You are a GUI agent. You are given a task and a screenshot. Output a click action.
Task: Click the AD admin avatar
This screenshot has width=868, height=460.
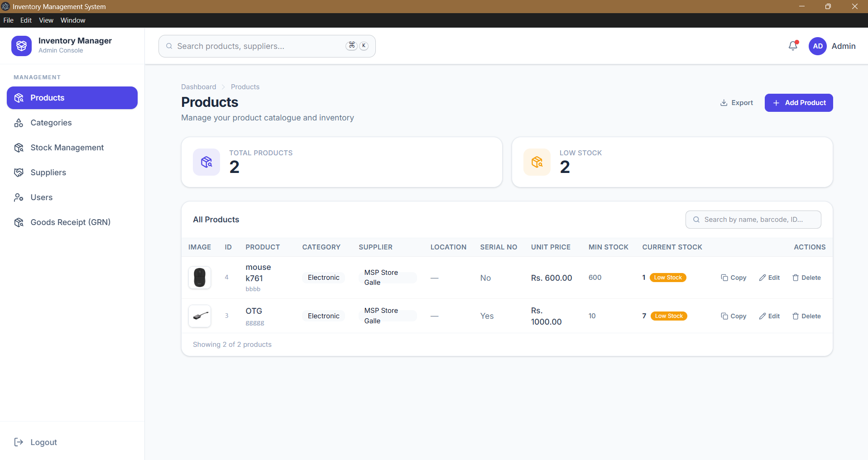coord(817,46)
